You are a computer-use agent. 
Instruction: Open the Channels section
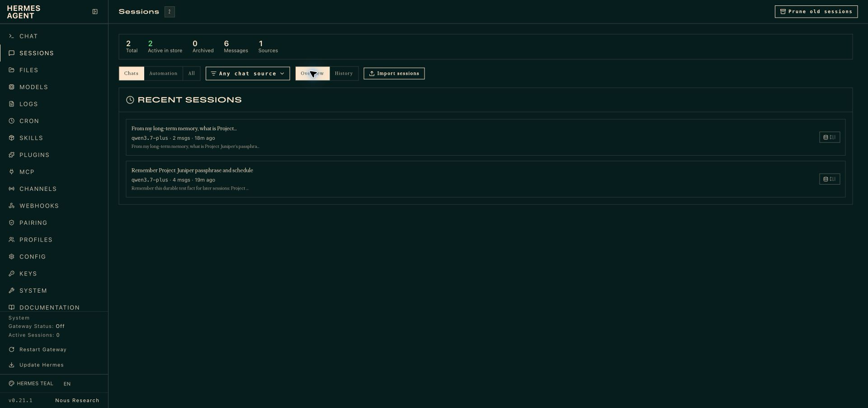(x=54, y=189)
